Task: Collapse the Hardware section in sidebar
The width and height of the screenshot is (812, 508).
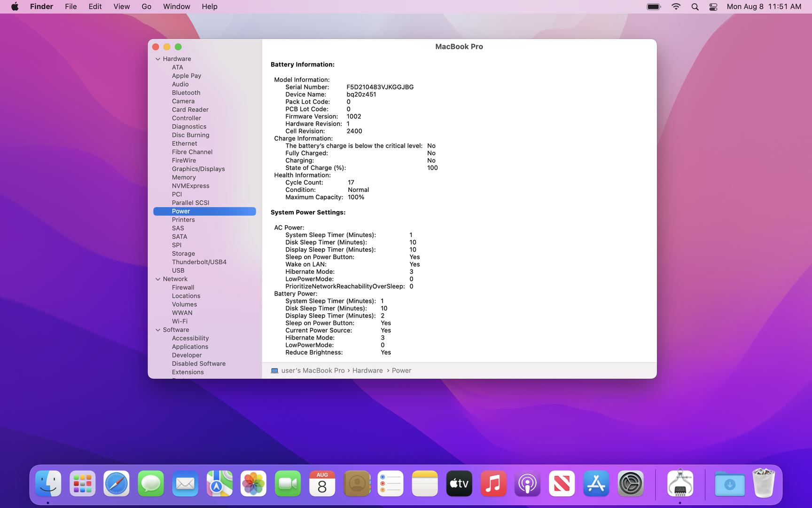Action: 158,59
